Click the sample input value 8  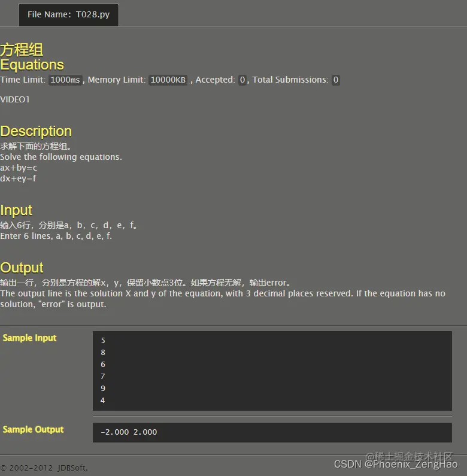103,353
